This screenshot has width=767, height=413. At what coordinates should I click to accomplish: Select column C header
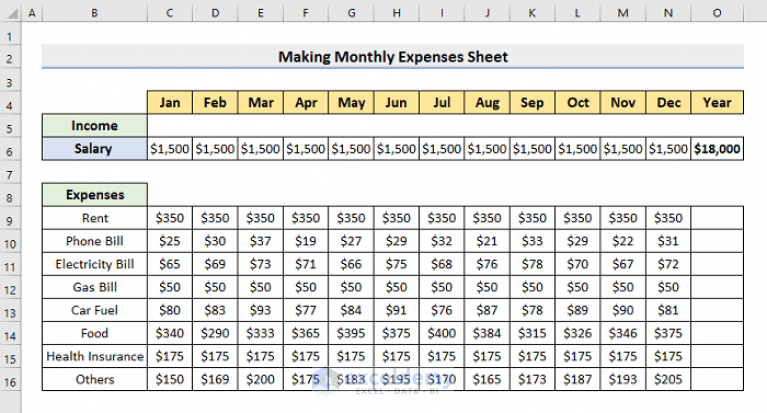coord(170,12)
